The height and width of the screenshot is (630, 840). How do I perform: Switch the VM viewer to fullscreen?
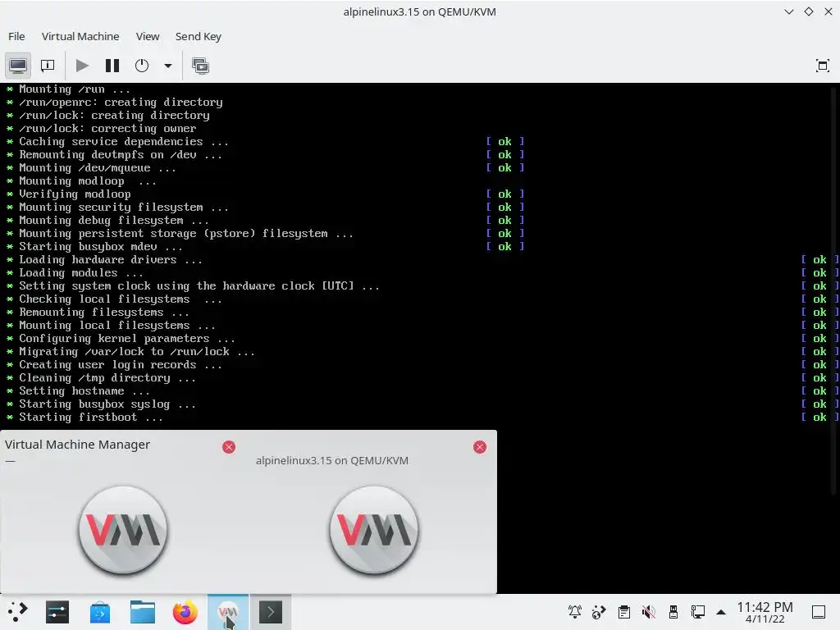coord(822,66)
